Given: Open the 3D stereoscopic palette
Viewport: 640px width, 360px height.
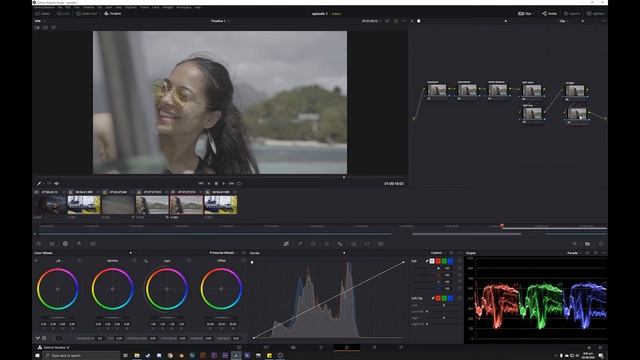Looking at the screenshot, I should click(x=380, y=244).
